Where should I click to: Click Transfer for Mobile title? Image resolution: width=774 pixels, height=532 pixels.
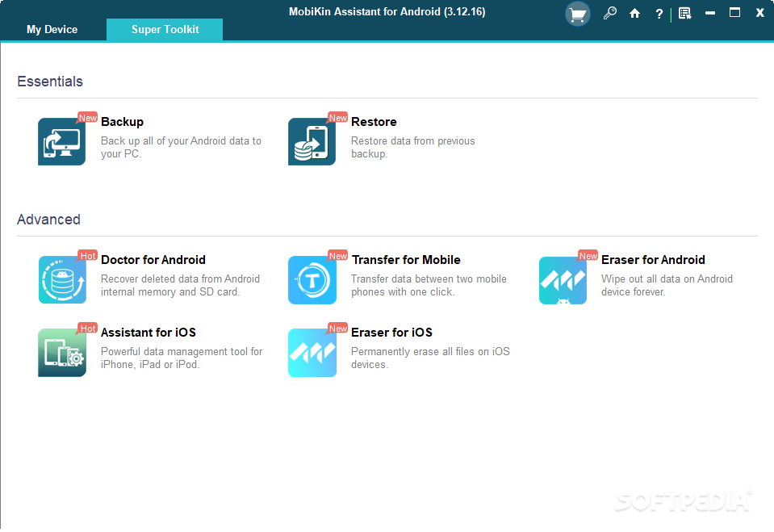point(406,260)
